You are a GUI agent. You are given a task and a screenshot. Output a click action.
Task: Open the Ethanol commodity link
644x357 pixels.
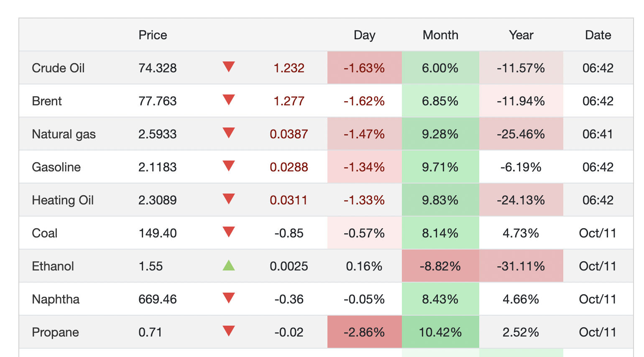pyautogui.click(x=53, y=266)
